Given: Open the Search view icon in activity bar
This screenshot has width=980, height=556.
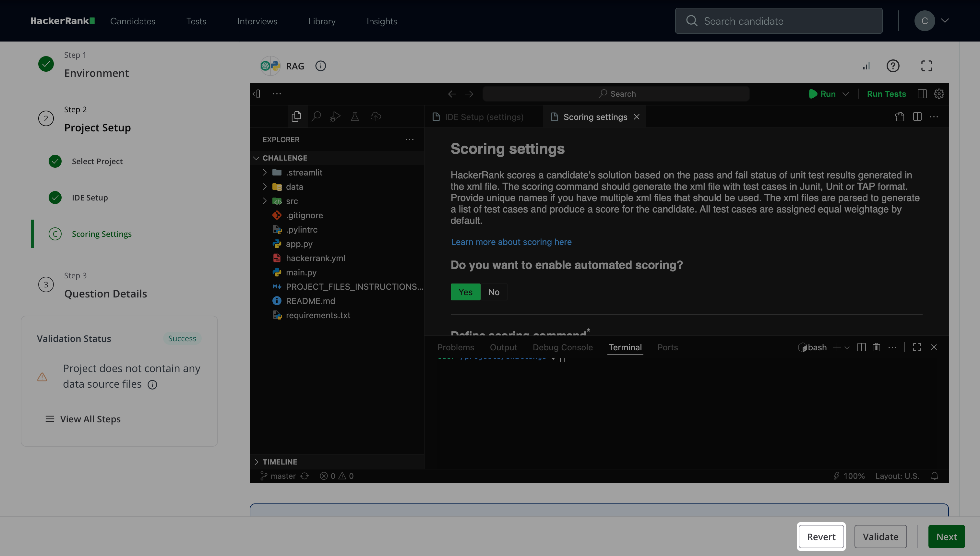Looking at the screenshot, I should (316, 116).
